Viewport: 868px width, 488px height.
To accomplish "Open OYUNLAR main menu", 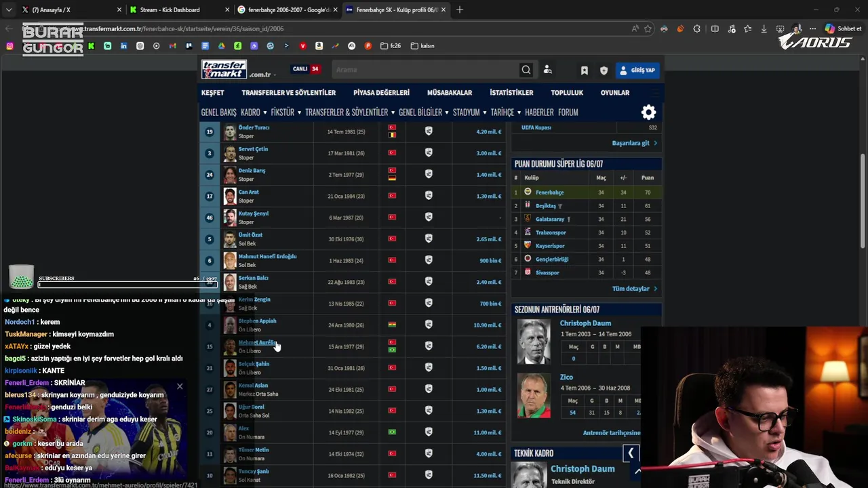I will (615, 93).
